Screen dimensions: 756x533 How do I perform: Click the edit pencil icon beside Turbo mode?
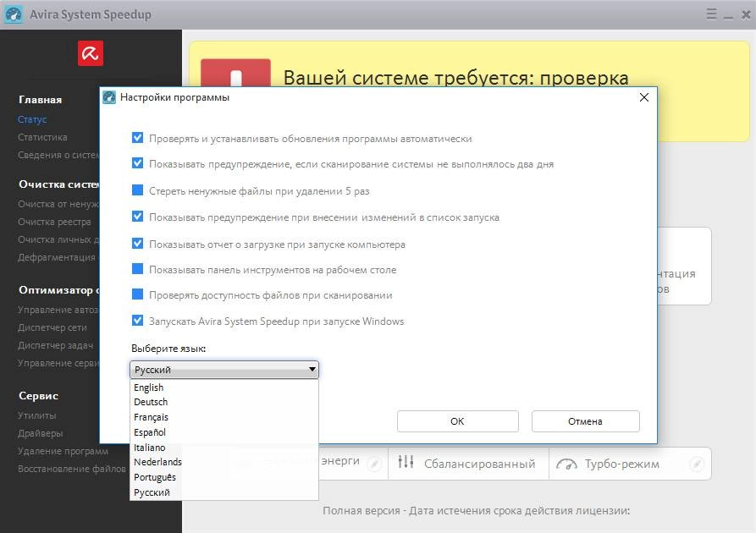point(696,464)
